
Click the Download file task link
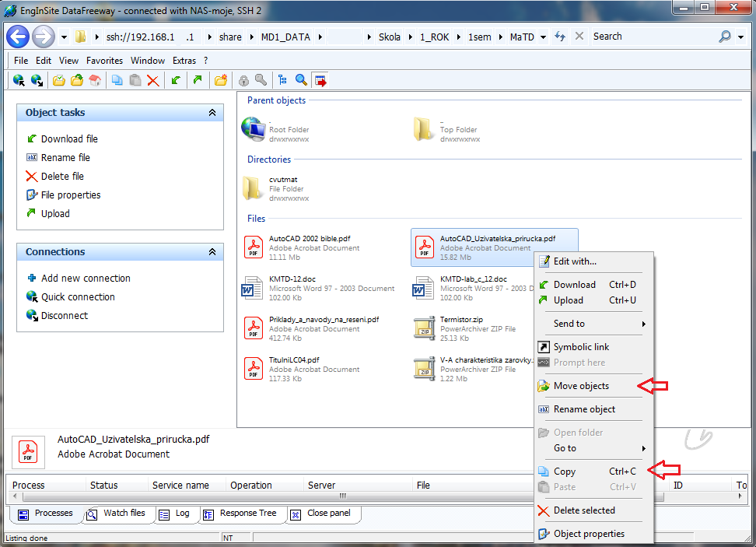(69, 139)
